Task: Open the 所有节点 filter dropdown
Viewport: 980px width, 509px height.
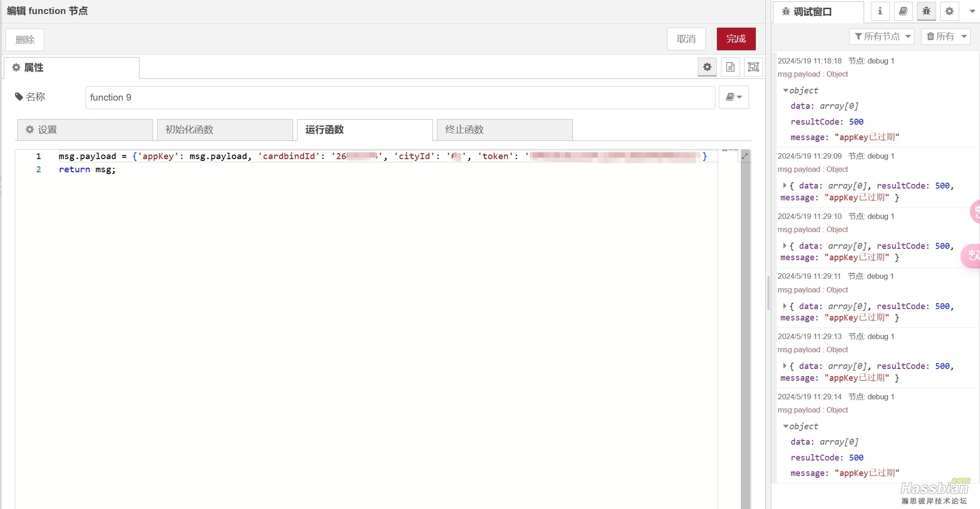Action: (x=882, y=36)
